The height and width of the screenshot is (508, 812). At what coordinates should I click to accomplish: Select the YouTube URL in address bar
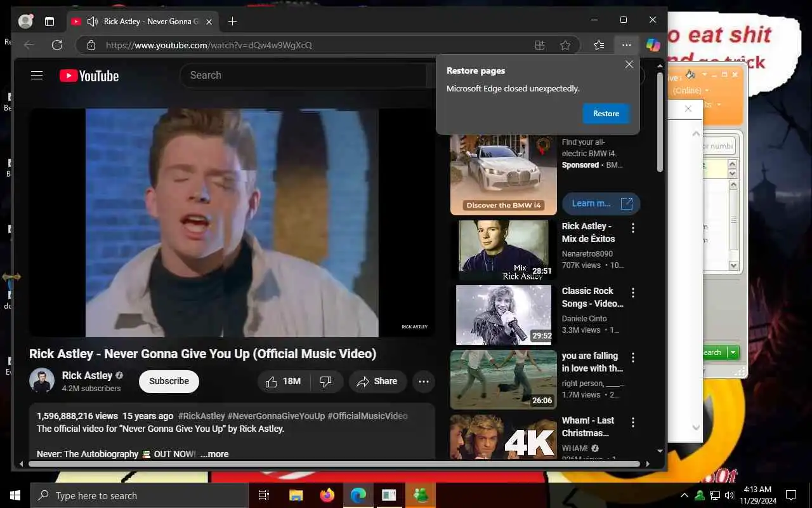(208, 45)
